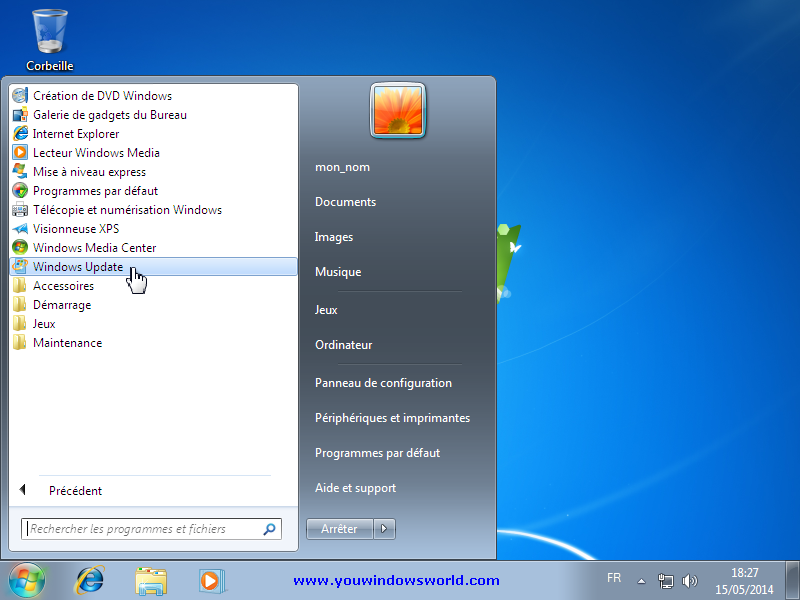Open Documents from the right pane
This screenshot has height=600, width=800.
(345, 202)
